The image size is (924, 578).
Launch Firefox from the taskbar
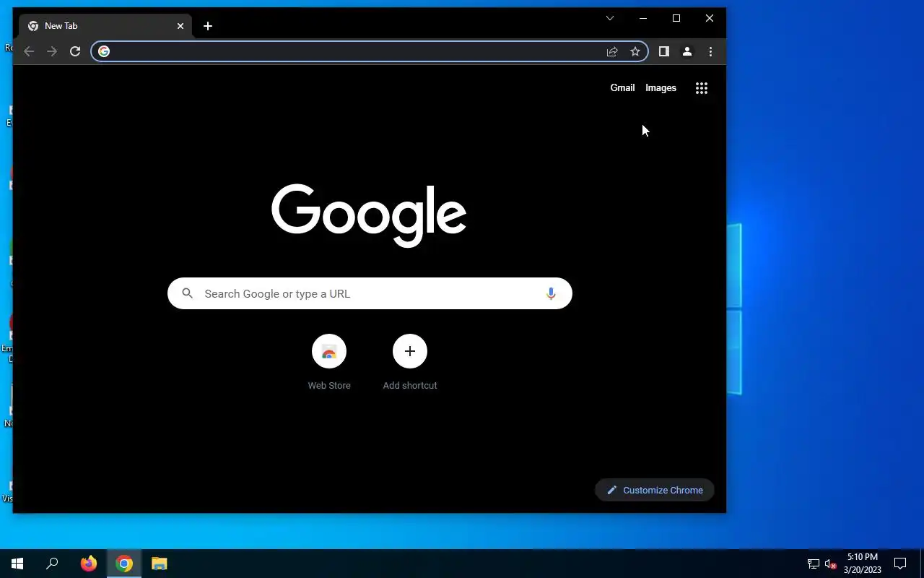click(89, 564)
